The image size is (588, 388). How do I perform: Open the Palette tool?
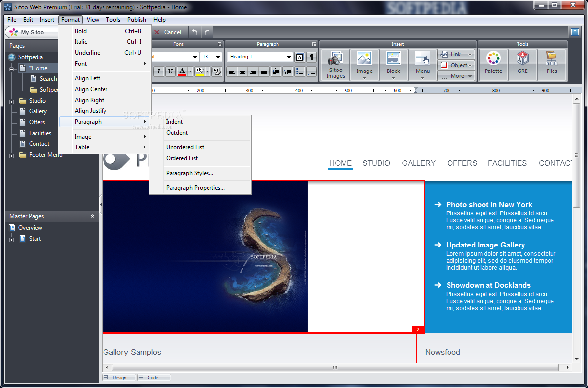point(493,65)
